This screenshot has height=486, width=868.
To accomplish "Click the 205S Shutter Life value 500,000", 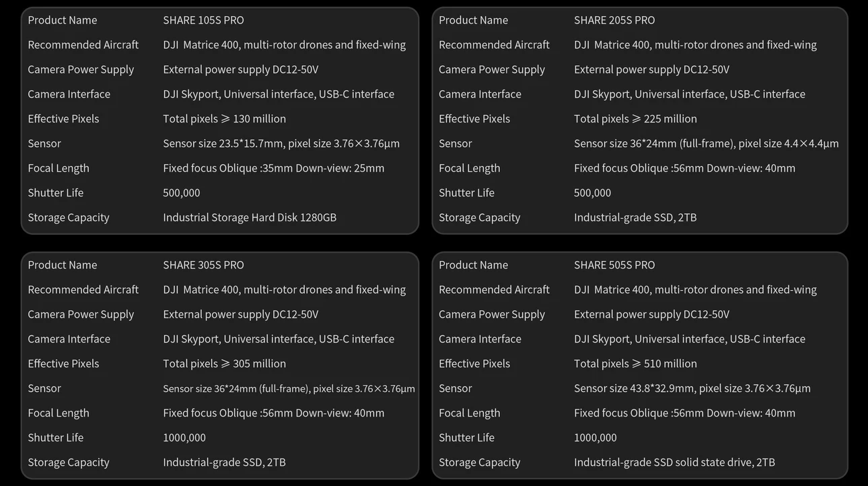I will point(592,193).
